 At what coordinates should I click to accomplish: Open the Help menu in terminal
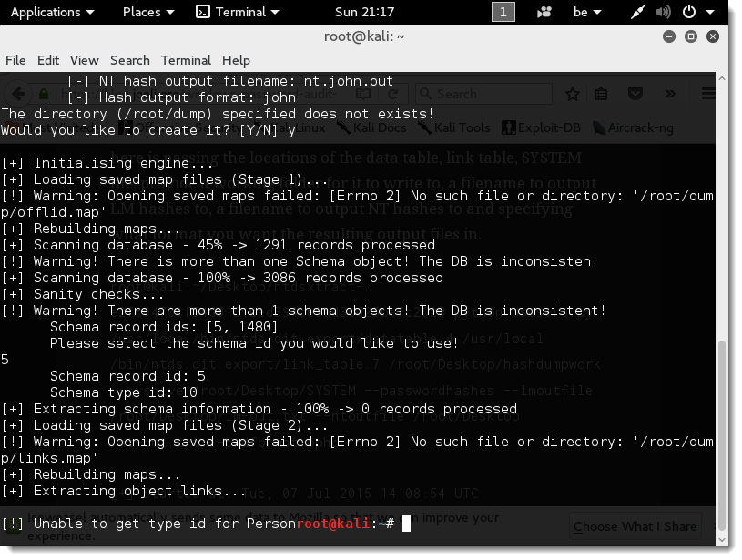click(236, 60)
